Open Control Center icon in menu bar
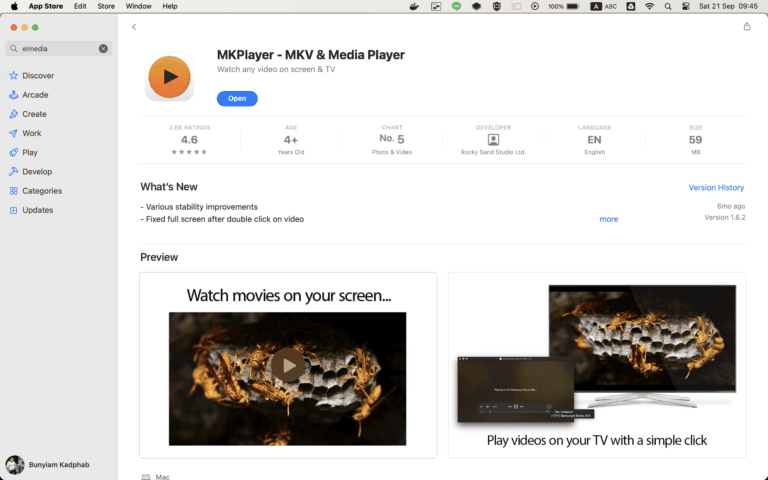This screenshot has height=480, width=768. [x=686, y=6]
